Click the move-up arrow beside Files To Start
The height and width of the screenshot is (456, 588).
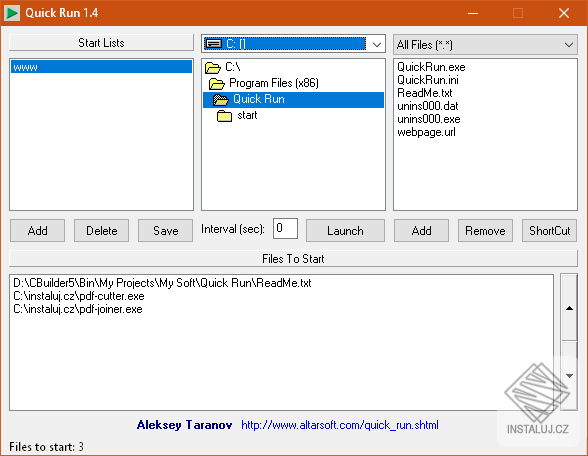(x=569, y=308)
